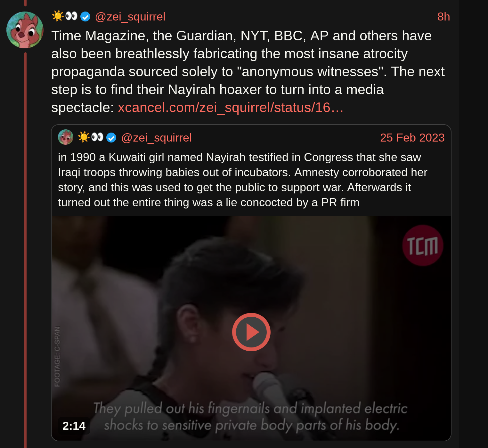Play the Nayirah testimony video

pos(251,332)
